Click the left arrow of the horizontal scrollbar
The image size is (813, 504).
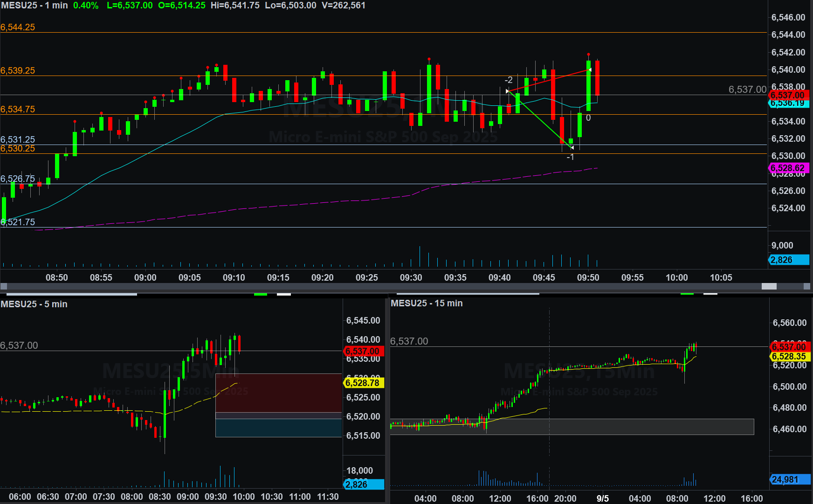[4, 286]
